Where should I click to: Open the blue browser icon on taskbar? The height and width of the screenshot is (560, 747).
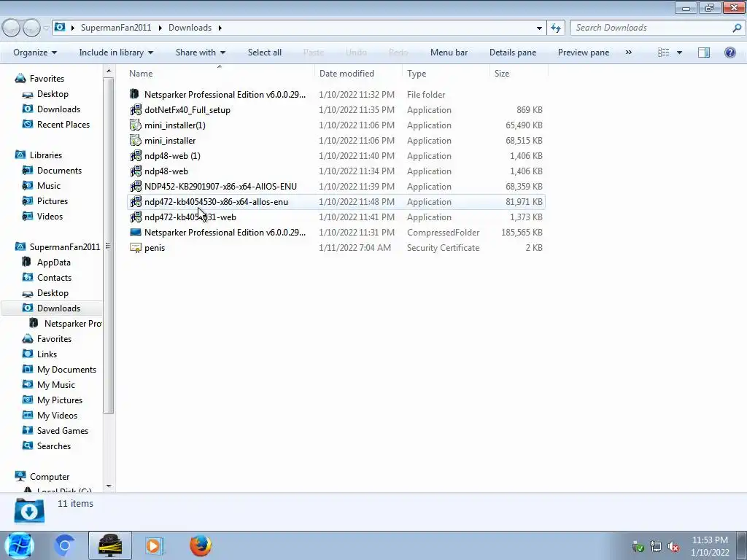[64, 545]
